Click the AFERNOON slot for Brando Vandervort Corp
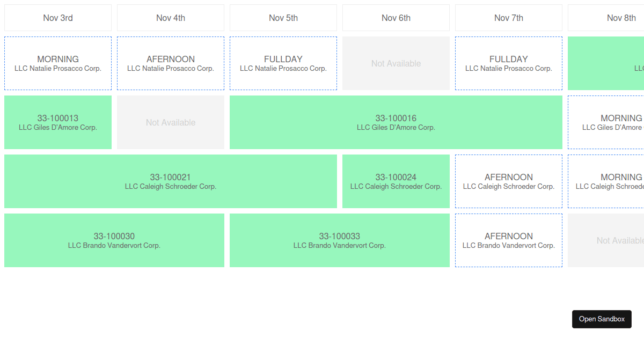 pyautogui.click(x=508, y=240)
